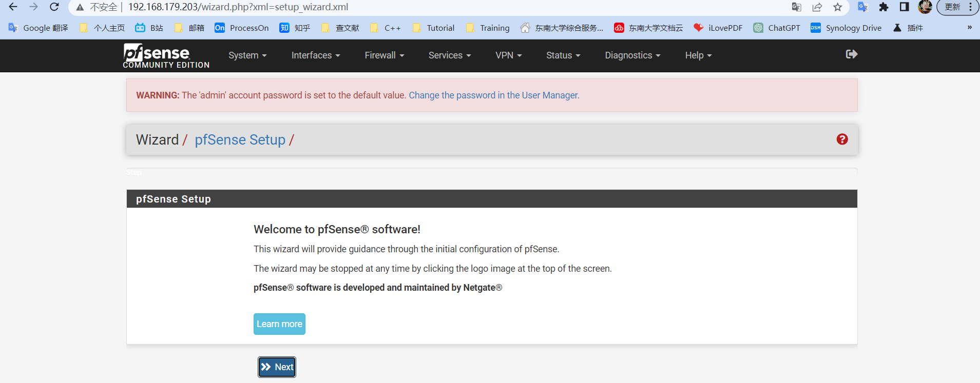Viewport: 980px width, 383px height.
Task: Expand the System menu
Action: pyautogui.click(x=247, y=55)
